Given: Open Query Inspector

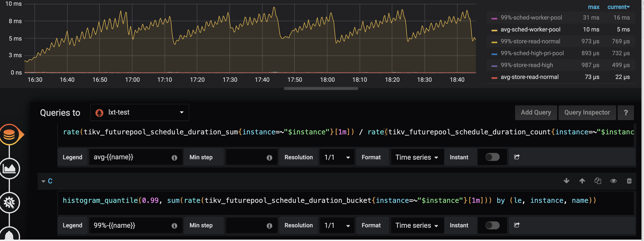Looking at the screenshot, I should (x=587, y=113).
